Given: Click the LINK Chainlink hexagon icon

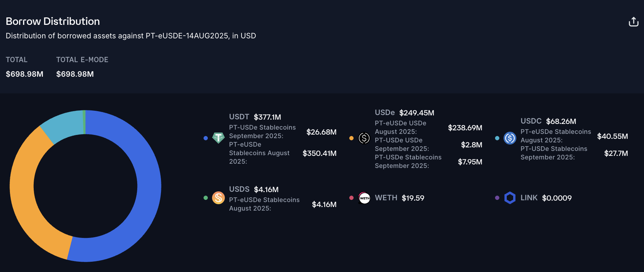Looking at the screenshot, I should point(510,198).
